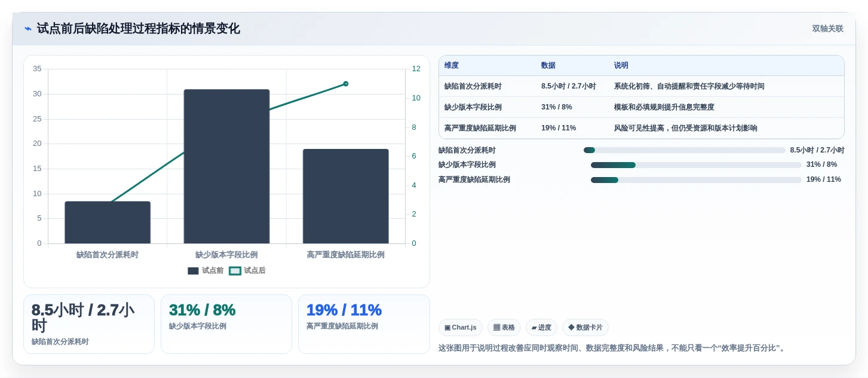Click the 维度 table column header
This screenshot has width=868, height=378.
452,66
